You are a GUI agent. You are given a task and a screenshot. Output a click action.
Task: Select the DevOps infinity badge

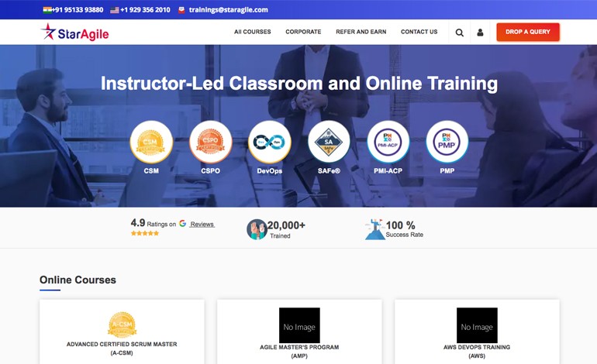(x=270, y=142)
